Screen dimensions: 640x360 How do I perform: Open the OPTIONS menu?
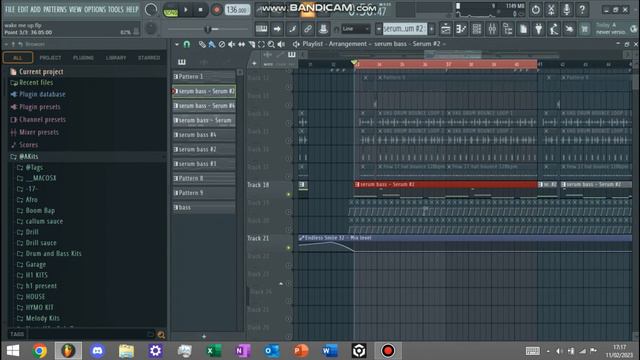click(x=95, y=9)
